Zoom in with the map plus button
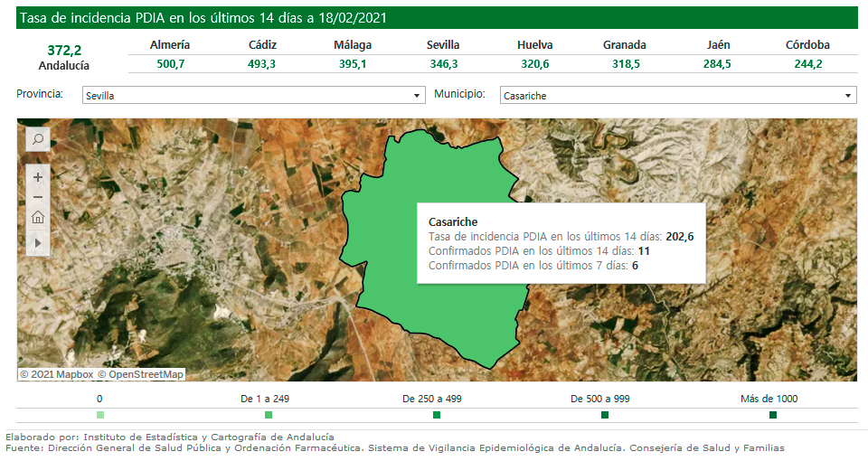This screenshot has height=461, width=868. tap(38, 177)
